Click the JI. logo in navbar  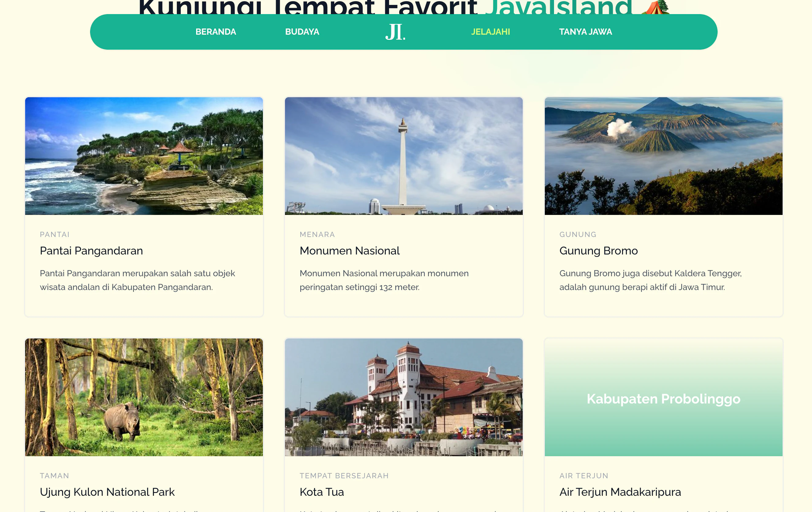tap(395, 32)
